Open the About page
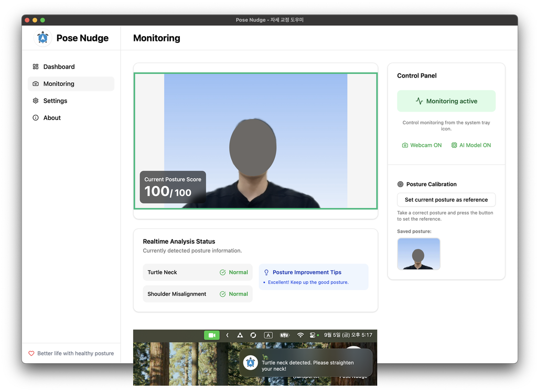Image resolution: width=537 pixels, height=392 pixels. tap(52, 118)
